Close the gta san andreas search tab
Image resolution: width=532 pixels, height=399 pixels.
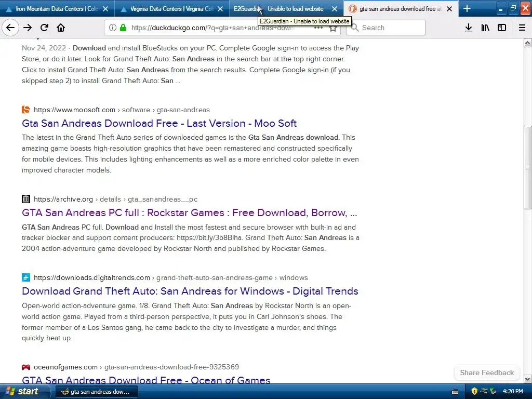(449, 9)
